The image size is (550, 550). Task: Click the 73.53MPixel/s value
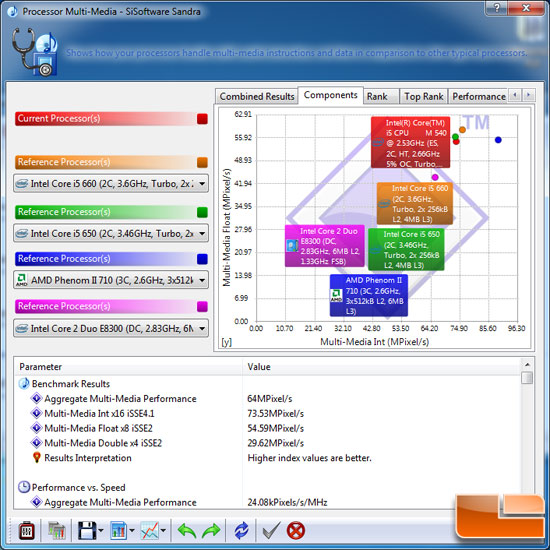(276, 414)
